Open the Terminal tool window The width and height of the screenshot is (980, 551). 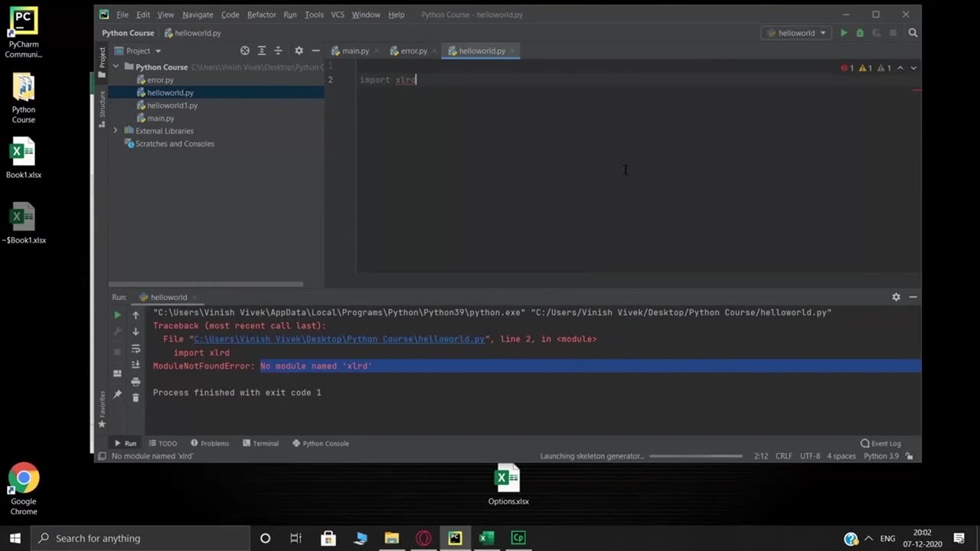(260, 443)
